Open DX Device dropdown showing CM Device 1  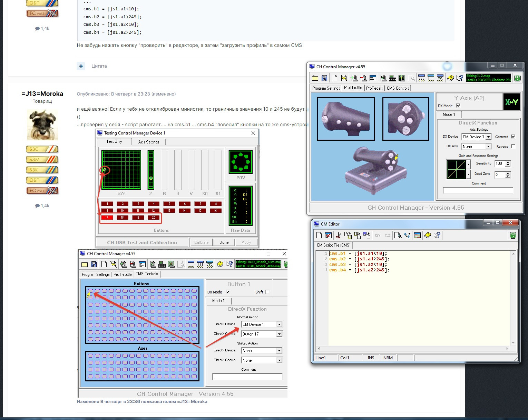[477, 137]
